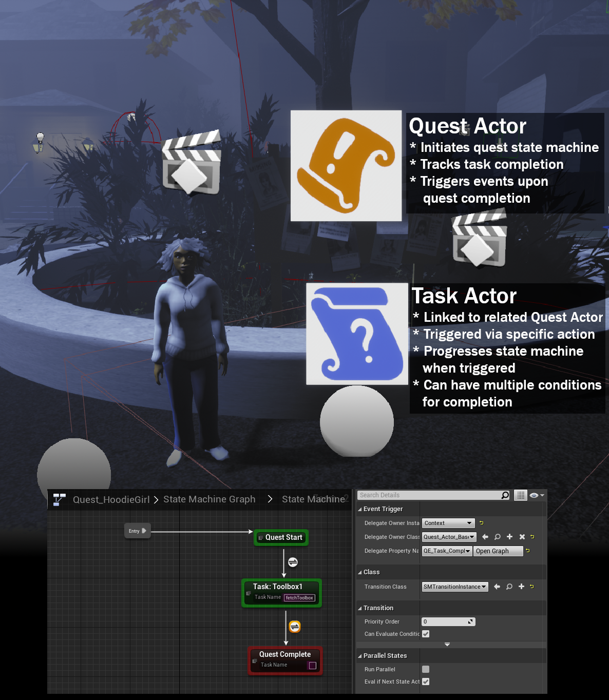The image size is (609, 700).
Task: Select the Task: Toolbox1 state node
Action: click(281, 593)
